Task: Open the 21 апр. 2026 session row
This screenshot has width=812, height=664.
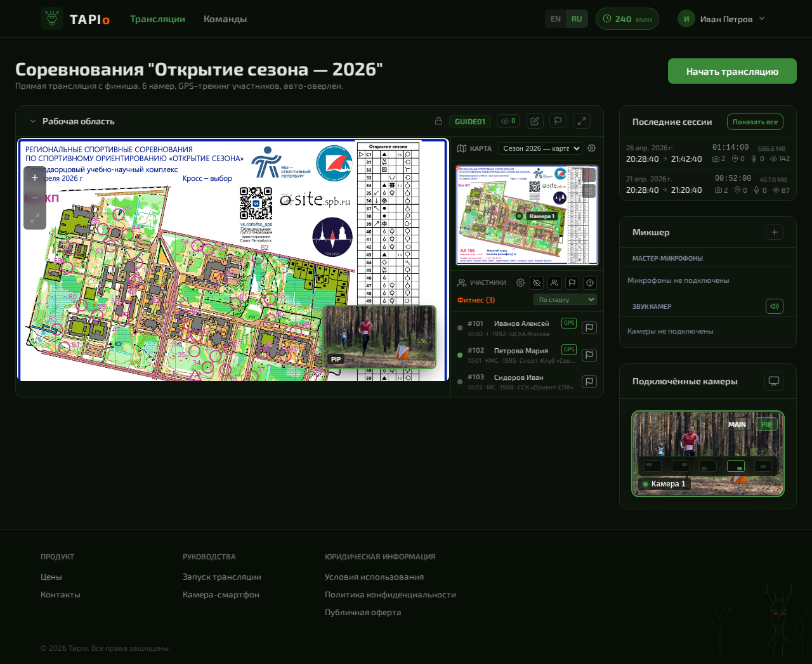Action: tap(708, 185)
